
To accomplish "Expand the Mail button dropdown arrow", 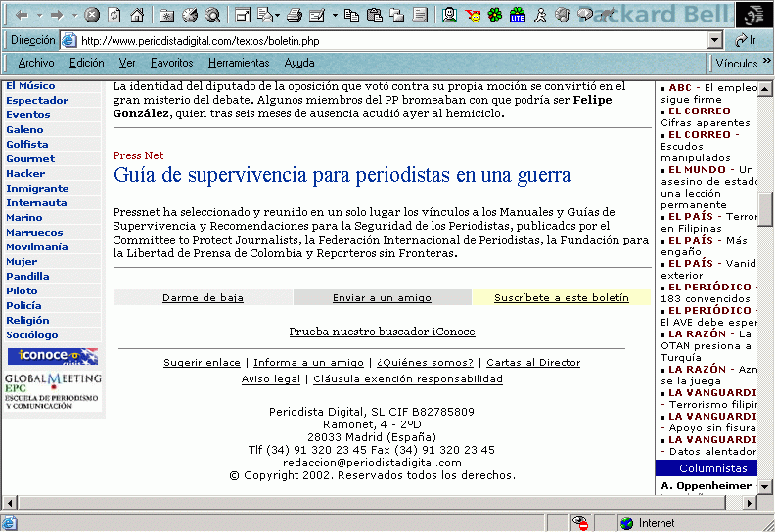I will 277,16.
